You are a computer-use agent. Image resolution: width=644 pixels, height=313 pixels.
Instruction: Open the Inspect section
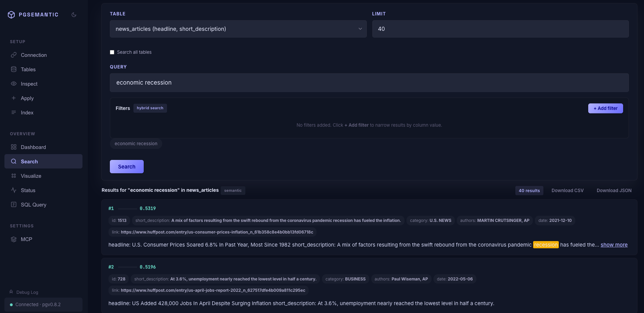(29, 84)
